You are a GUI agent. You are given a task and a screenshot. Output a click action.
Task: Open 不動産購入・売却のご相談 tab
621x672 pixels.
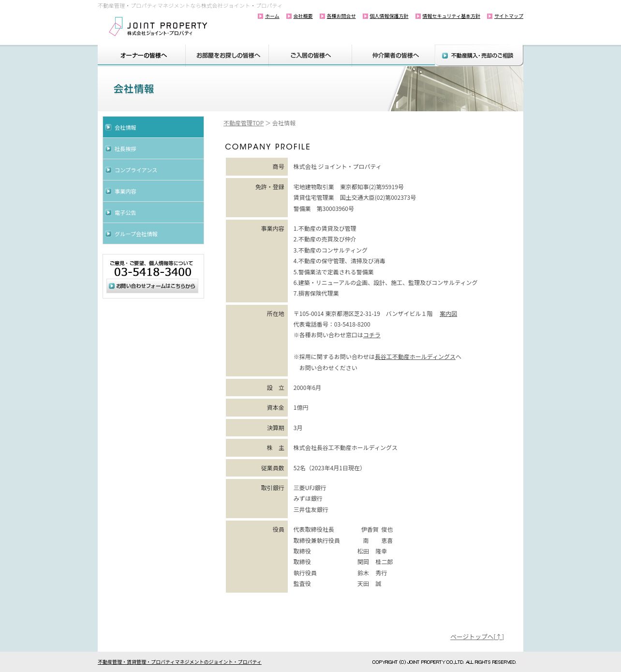coord(479,55)
